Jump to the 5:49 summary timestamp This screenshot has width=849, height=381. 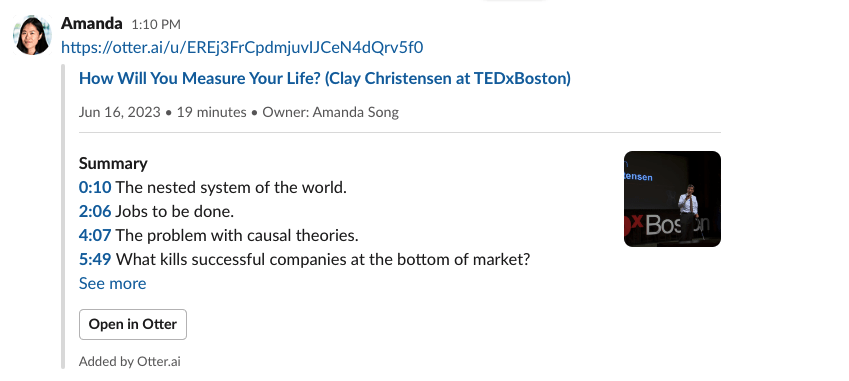click(x=95, y=260)
